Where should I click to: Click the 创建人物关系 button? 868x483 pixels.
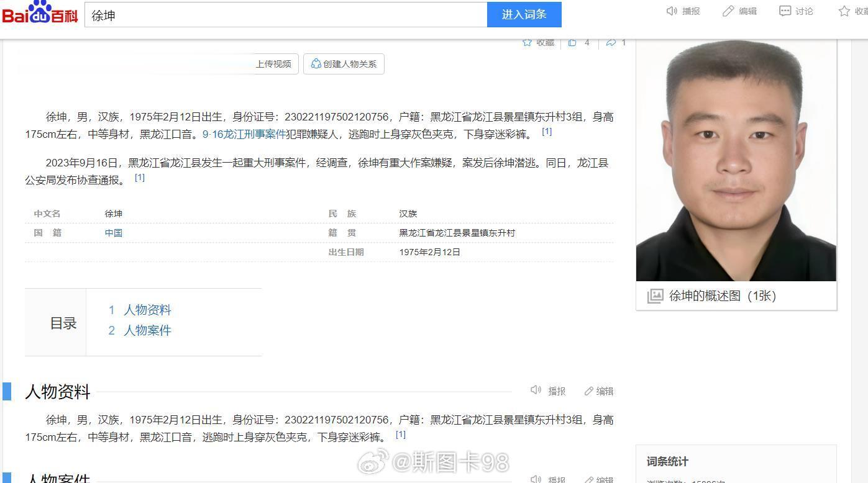click(344, 64)
